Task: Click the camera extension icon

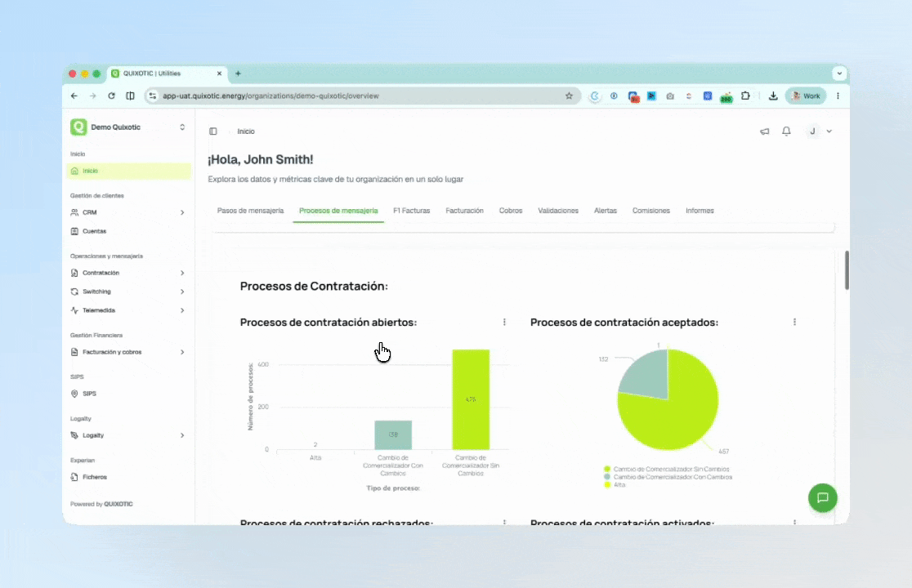Action: click(670, 96)
